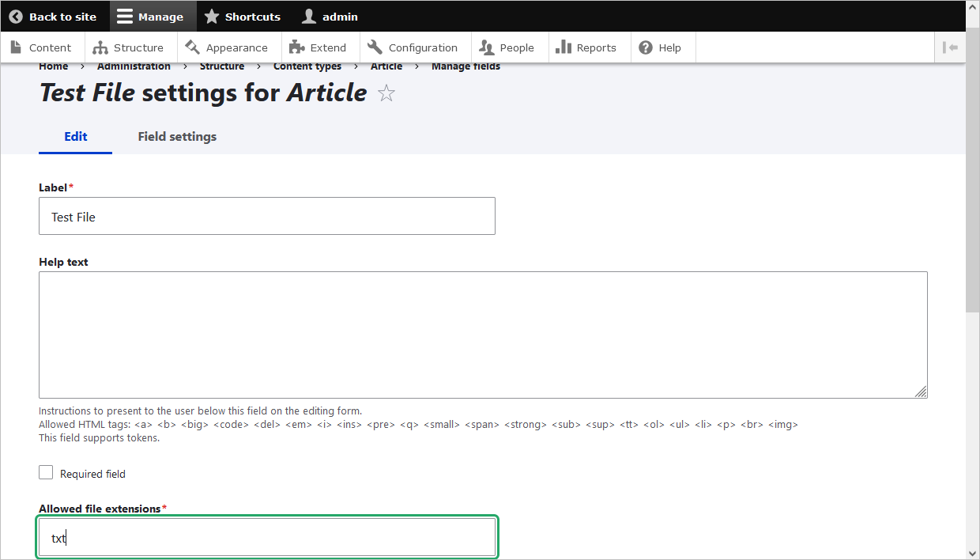Click the Extend puzzle-piece icon

pyautogui.click(x=296, y=47)
